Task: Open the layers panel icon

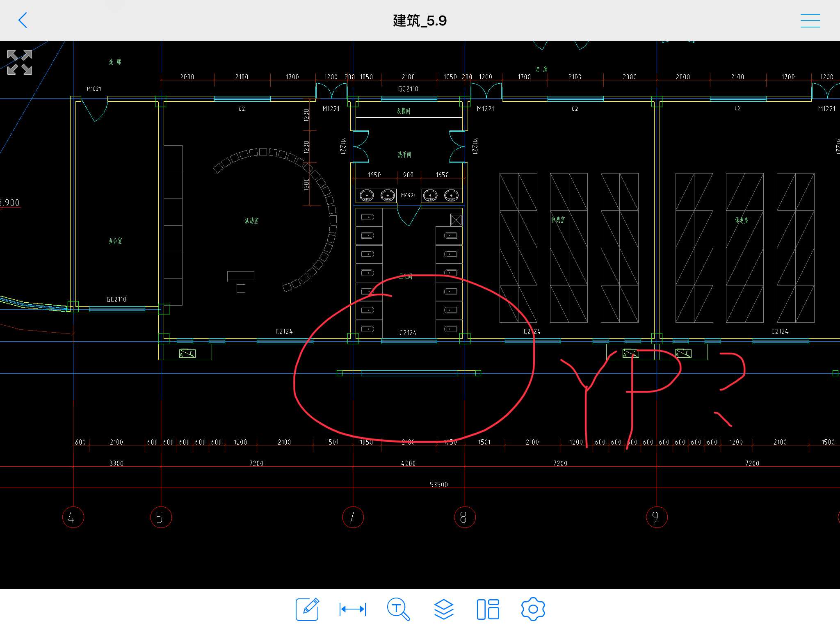Action: coord(444,609)
